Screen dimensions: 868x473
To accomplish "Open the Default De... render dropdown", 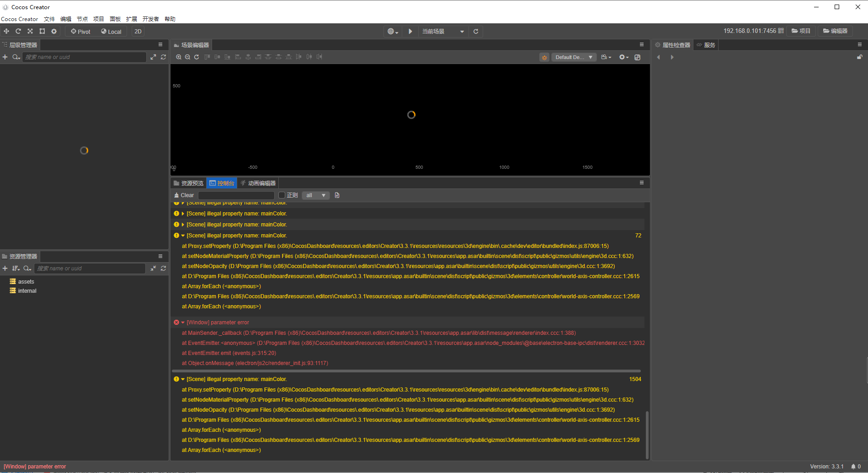I will (574, 58).
